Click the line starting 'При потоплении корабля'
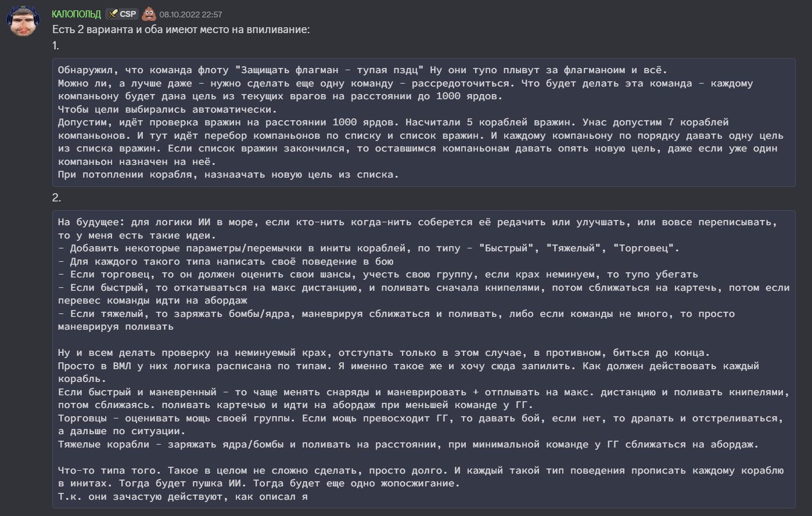Image resolution: width=812 pixels, height=516 pixels. pyautogui.click(x=228, y=174)
